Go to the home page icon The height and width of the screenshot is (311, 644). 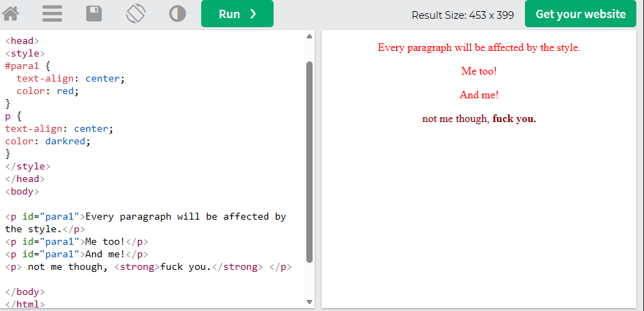[10, 13]
